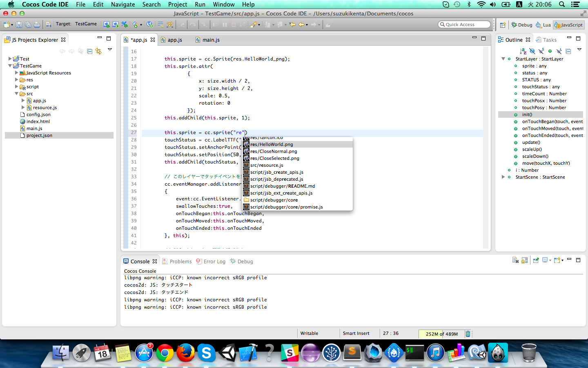The width and height of the screenshot is (588, 368).
Task: Close the *app.js editor tab
Action: point(153,40)
